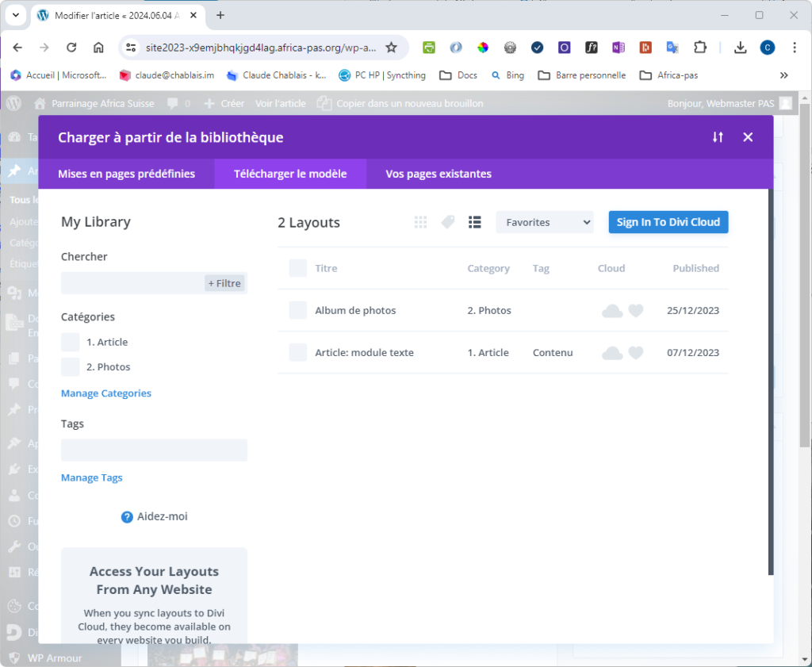Check the 1. Article category checkbox
The width and height of the screenshot is (812, 667).
[x=71, y=342]
